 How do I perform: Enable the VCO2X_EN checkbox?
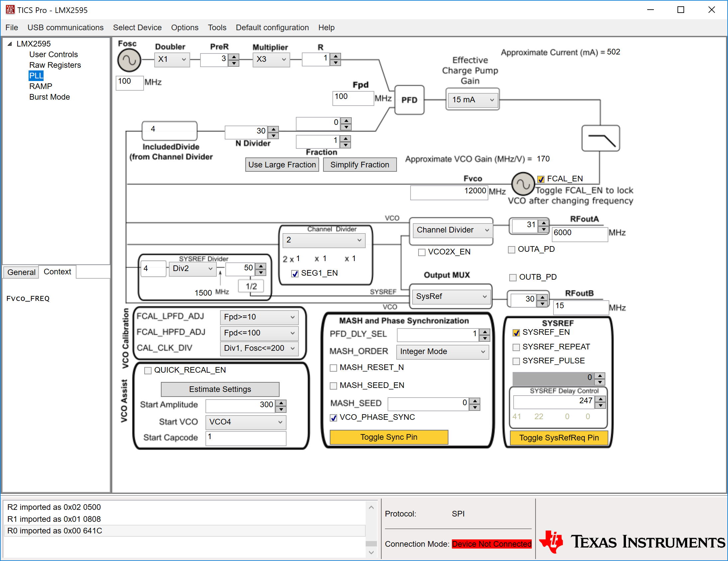422,252
